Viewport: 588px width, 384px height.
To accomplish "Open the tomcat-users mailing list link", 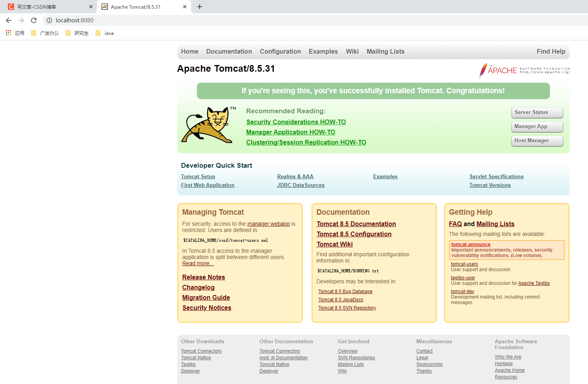I will tap(464, 264).
